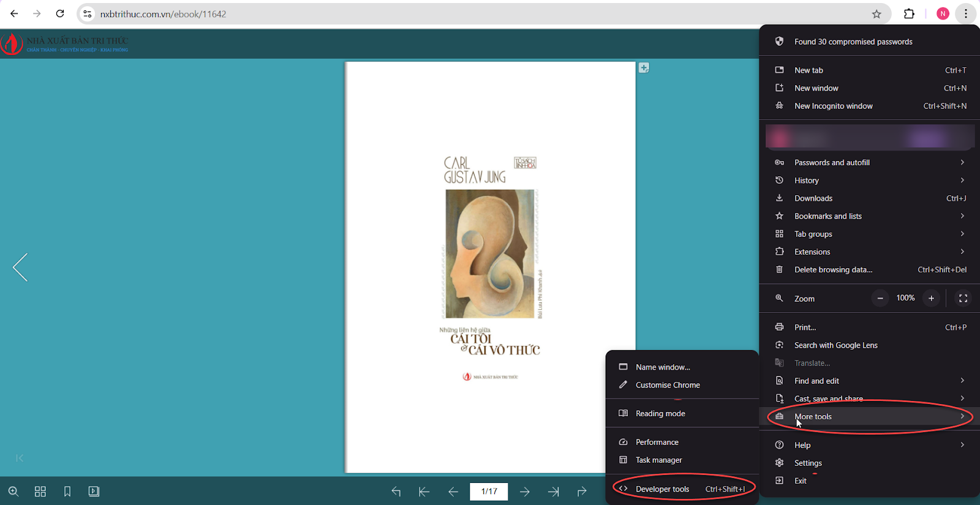Open Developer tools
This screenshot has height=505, width=980.
pos(682,489)
